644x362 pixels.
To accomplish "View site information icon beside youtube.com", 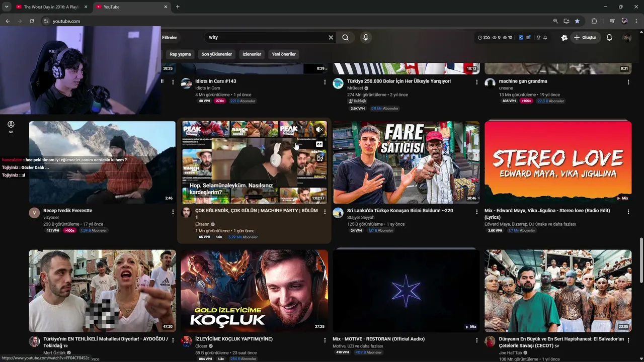I will point(46,21).
